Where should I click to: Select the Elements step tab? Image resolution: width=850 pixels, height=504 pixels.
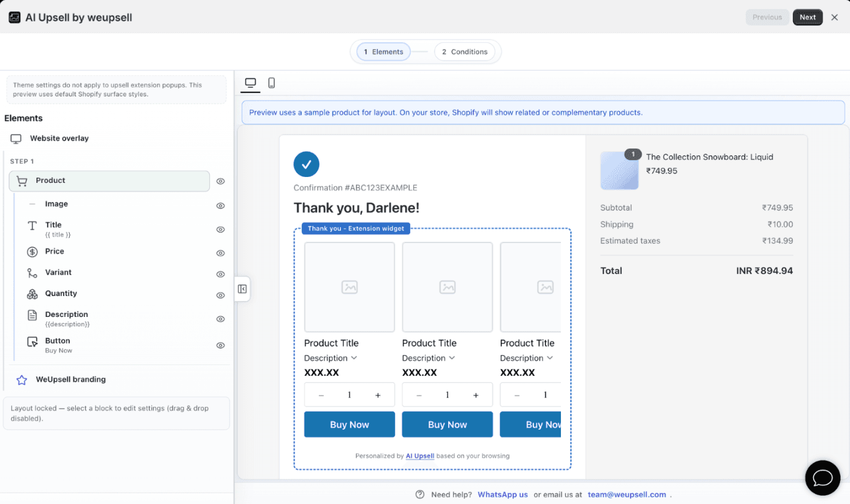(383, 52)
